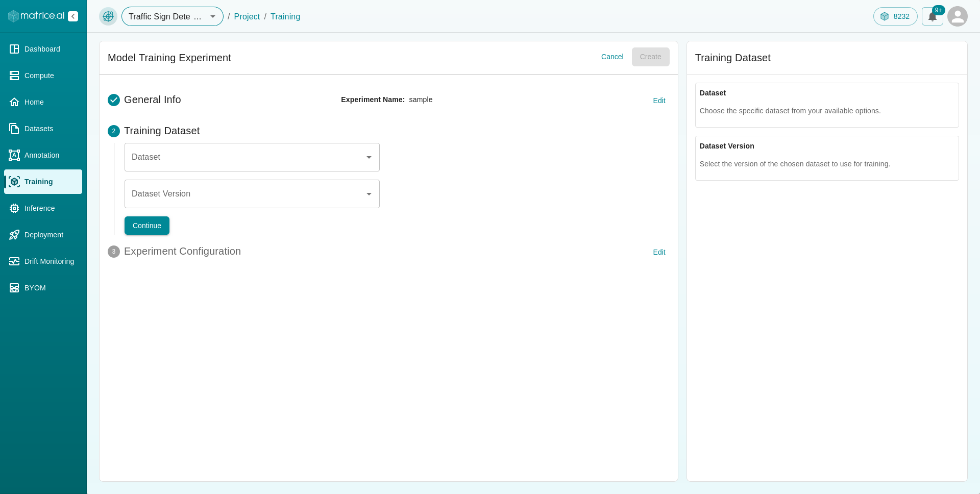The height and width of the screenshot is (494, 980).
Task: Click the experiment name value 'sample'
Action: click(421, 100)
